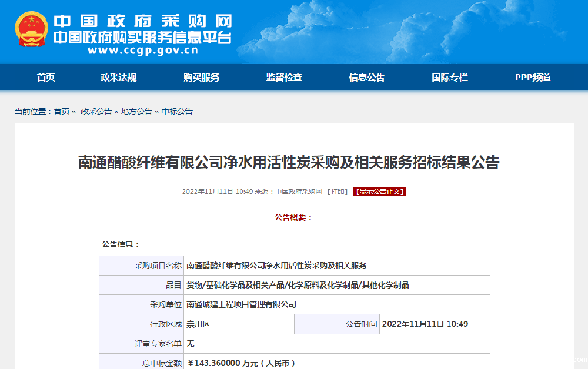The height and width of the screenshot is (369, 588).
Task: Click the announcement headline 南通醋酸纤维有限公司净水用活性炭…
Action: [x=289, y=163]
